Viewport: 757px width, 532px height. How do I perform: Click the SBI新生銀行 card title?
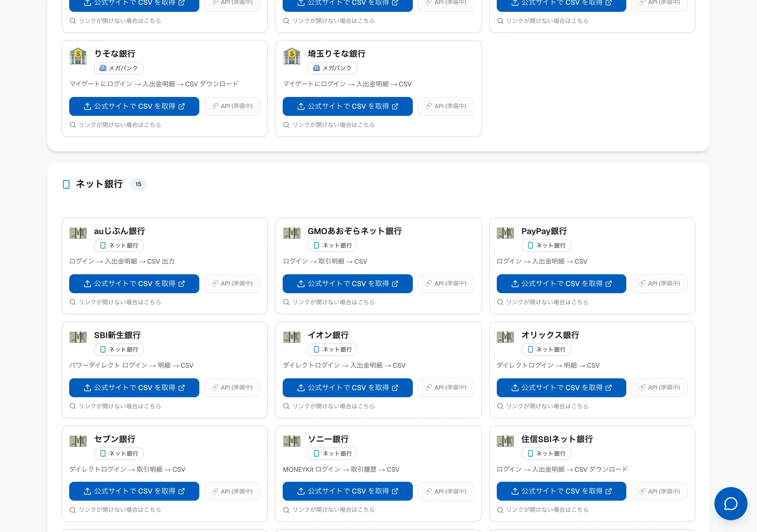coord(117,335)
